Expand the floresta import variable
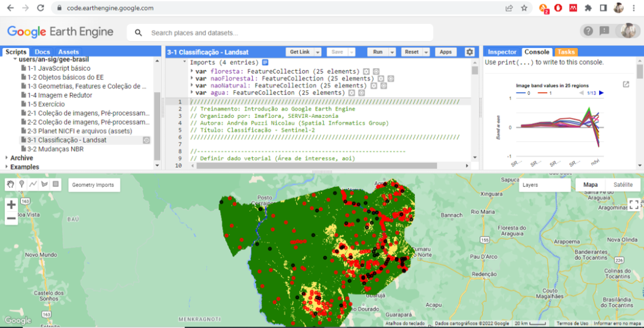 tap(192, 71)
